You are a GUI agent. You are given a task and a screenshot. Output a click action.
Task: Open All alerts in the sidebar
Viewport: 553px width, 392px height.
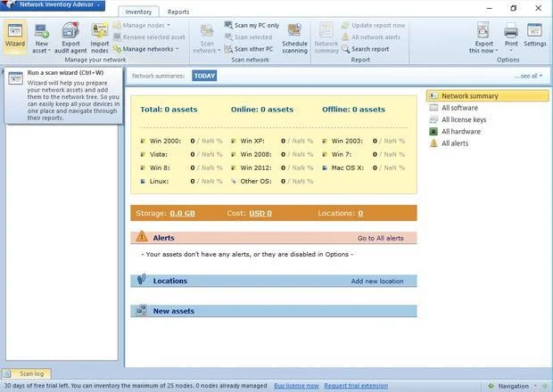449,143
